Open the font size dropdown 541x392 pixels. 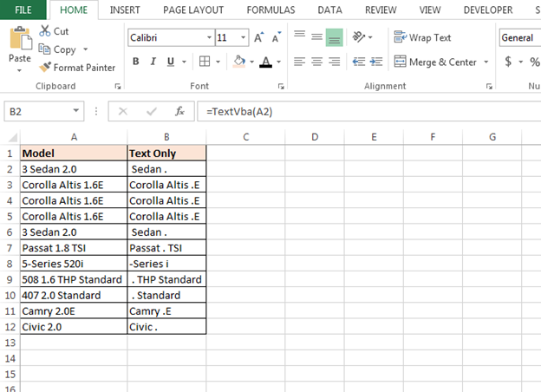[244, 37]
